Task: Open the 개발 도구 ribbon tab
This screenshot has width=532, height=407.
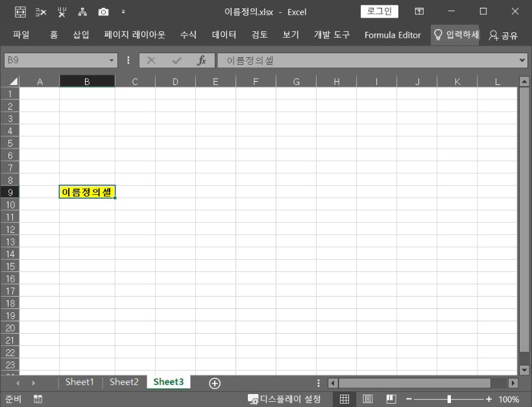Action: click(x=332, y=34)
